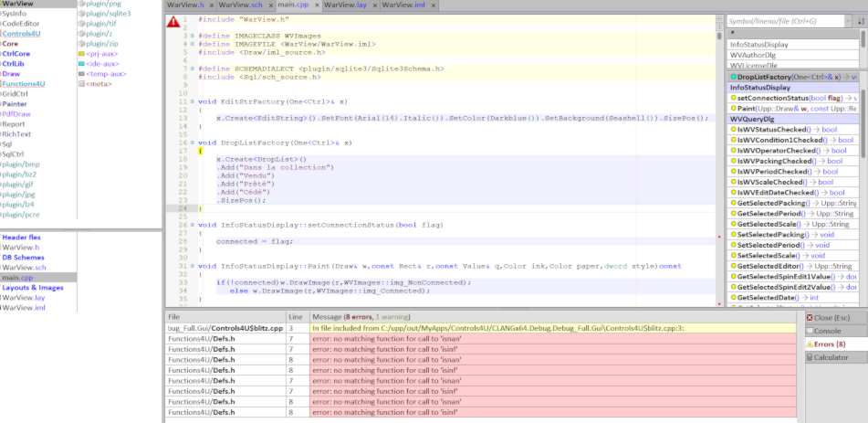
Task: Click the <meta> package icon
Action: coord(82,84)
